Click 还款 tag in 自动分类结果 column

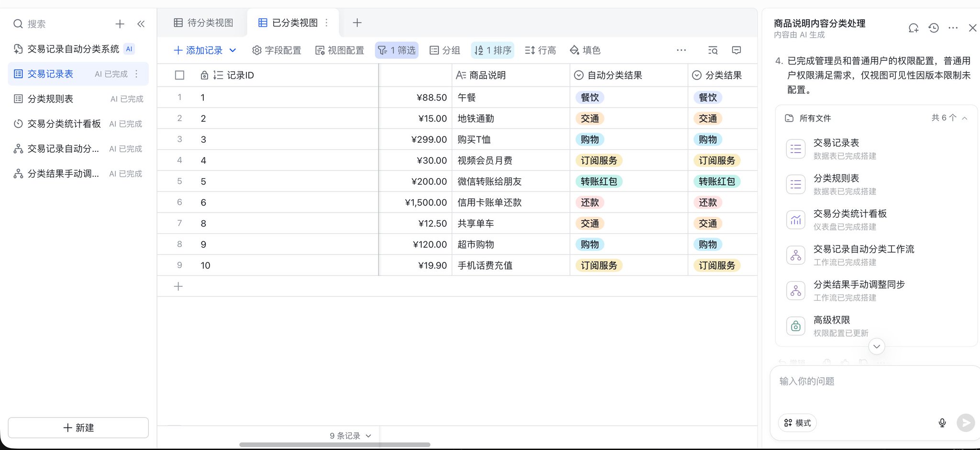[x=590, y=202]
